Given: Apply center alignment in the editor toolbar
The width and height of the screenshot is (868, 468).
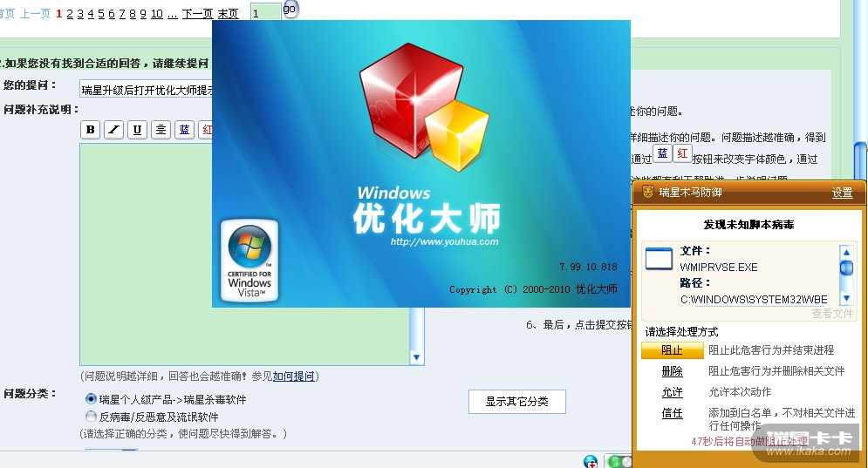Looking at the screenshot, I should tap(161, 130).
